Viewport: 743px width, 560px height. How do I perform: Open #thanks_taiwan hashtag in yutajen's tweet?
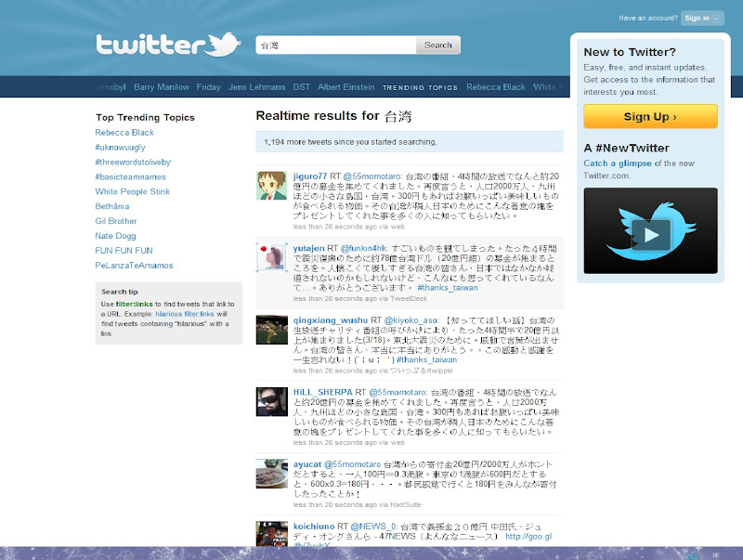coord(448,288)
